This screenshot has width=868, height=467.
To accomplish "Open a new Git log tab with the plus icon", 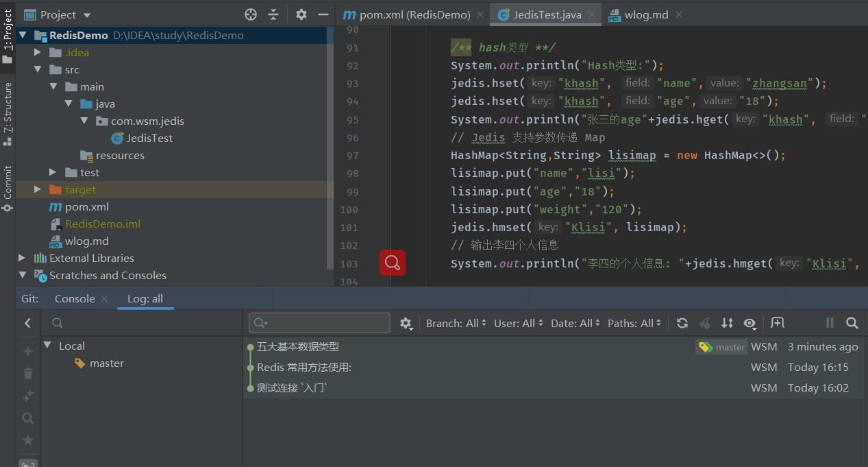I will click(778, 323).
